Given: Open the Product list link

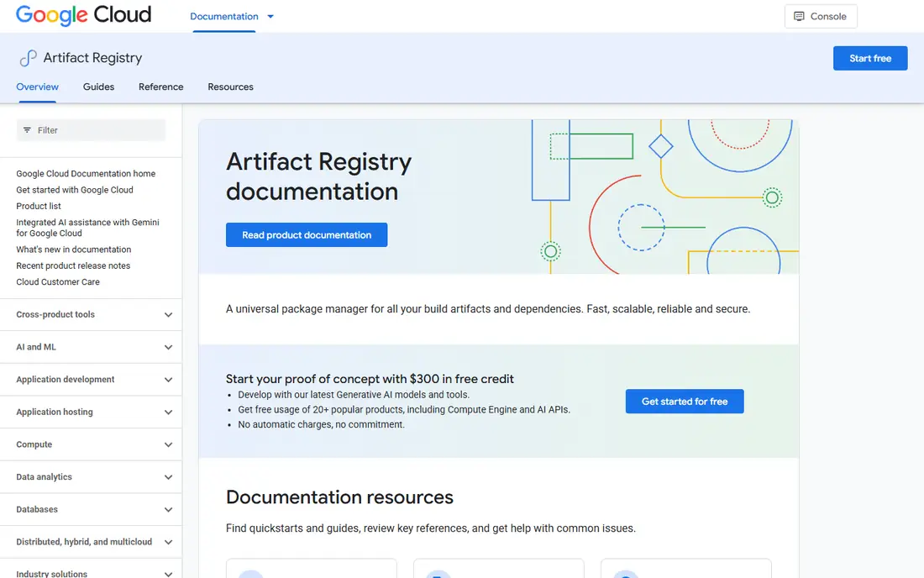Looking at the screenshot, I should (x=39, y=206).
